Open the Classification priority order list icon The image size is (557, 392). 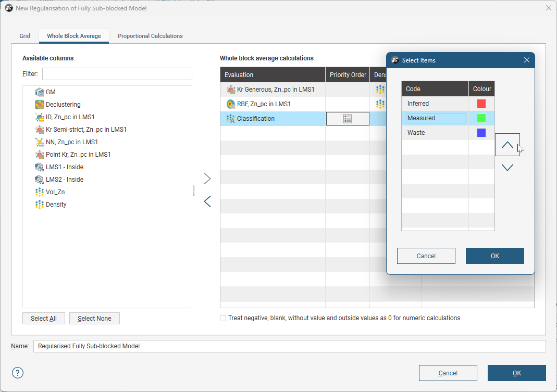[x=348, y=119]
